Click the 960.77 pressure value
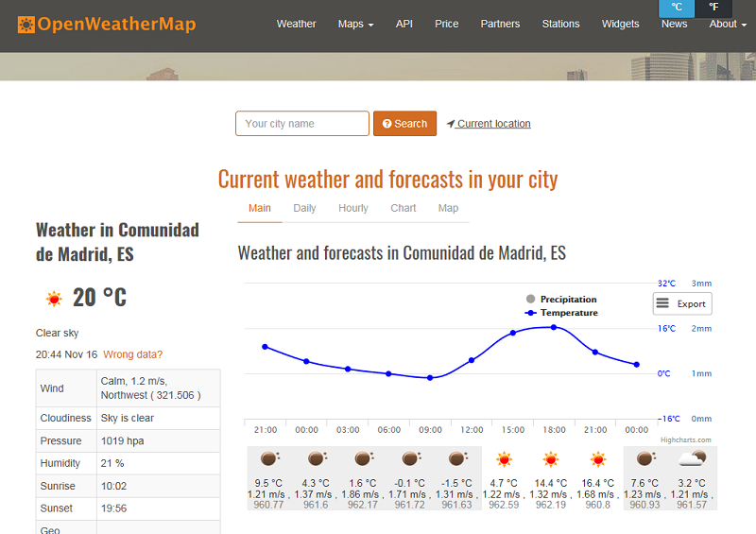 [268, 505]
